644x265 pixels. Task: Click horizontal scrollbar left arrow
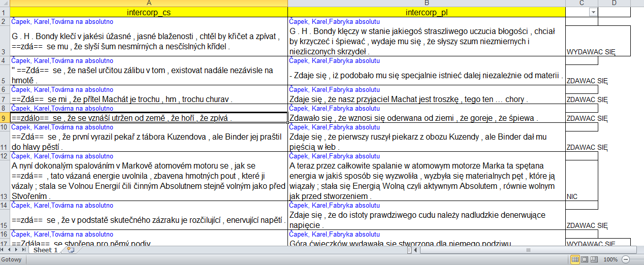pos(416,250)
